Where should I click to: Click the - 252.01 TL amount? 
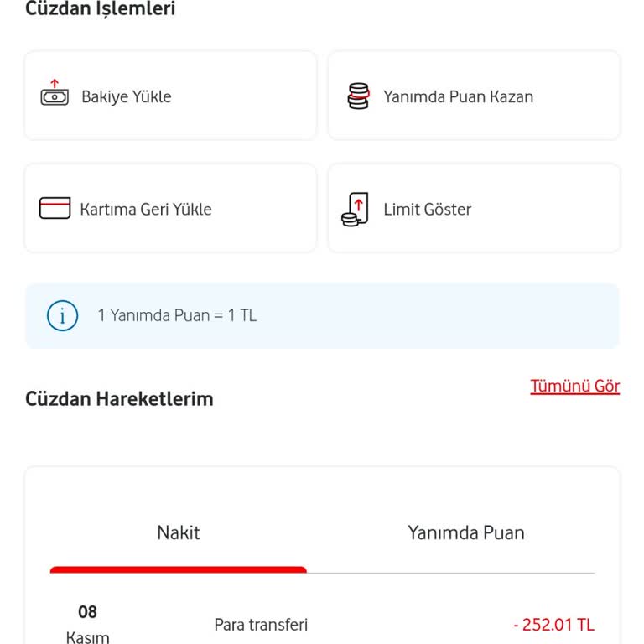pyautogui.click(x=553, y=625)
